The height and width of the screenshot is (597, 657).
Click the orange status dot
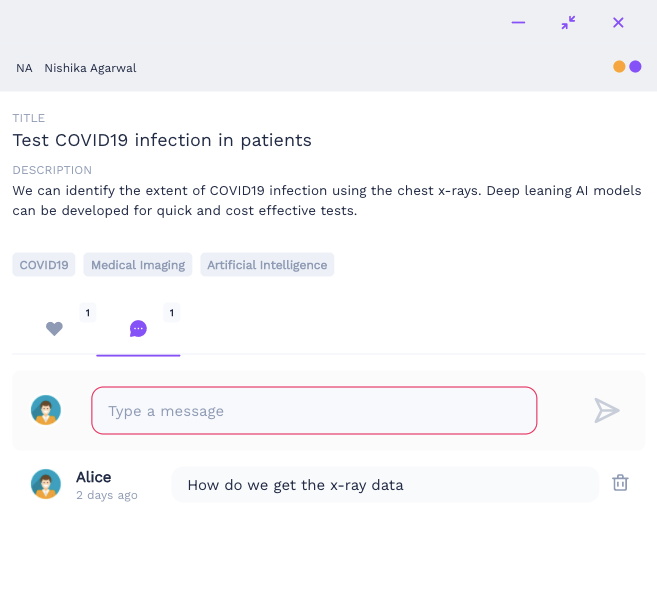(x=619, y=67)
